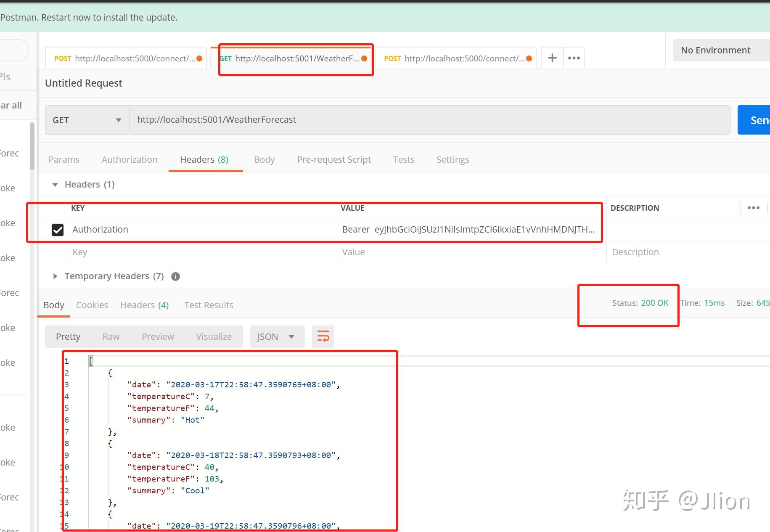
Task: Click the request URL field
Action: pyautogui.click(x=430, y=120)
